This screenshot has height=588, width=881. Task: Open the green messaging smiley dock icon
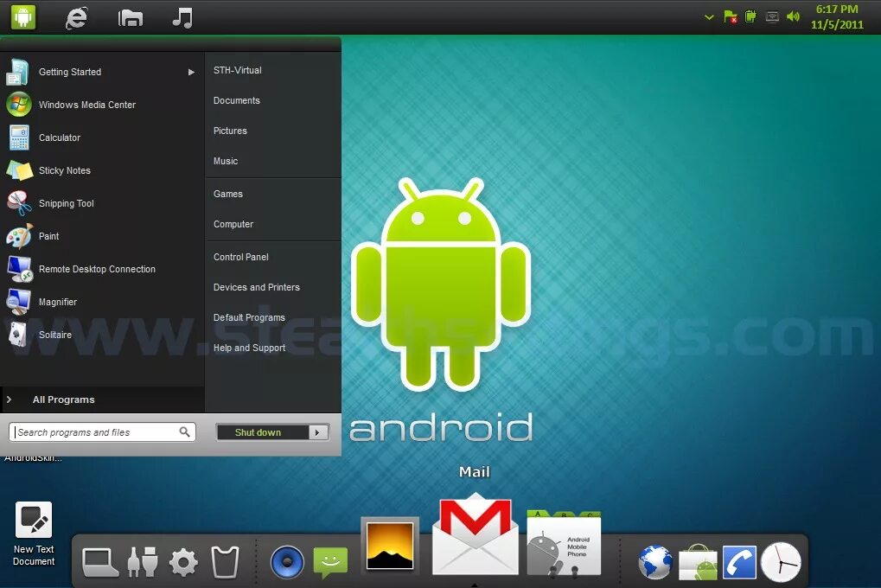tap(330, 561)
